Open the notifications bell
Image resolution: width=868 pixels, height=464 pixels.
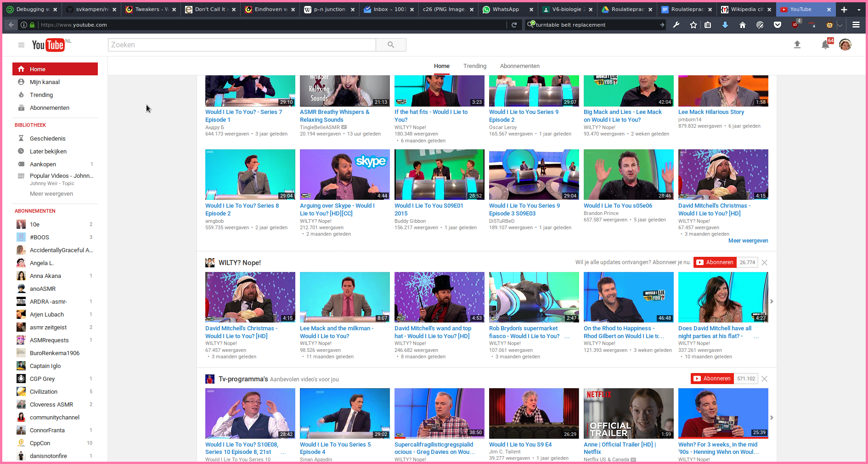point(825,45)
